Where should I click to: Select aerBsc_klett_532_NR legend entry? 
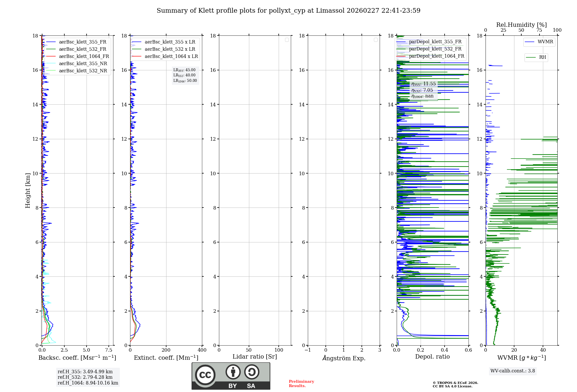(83, 71)
